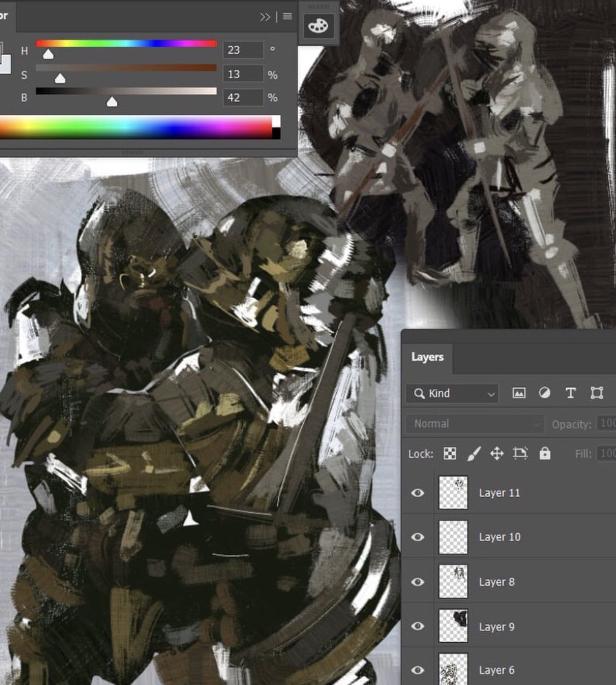Hide Layer 9 with eye icon
The height and width of the screenshot is (685, 616).
point(418,626)
